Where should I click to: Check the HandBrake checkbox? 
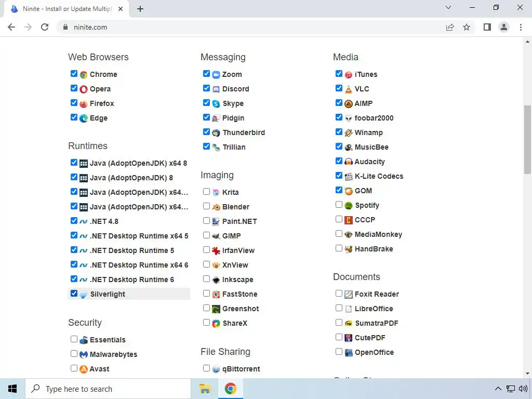(339, 248)
